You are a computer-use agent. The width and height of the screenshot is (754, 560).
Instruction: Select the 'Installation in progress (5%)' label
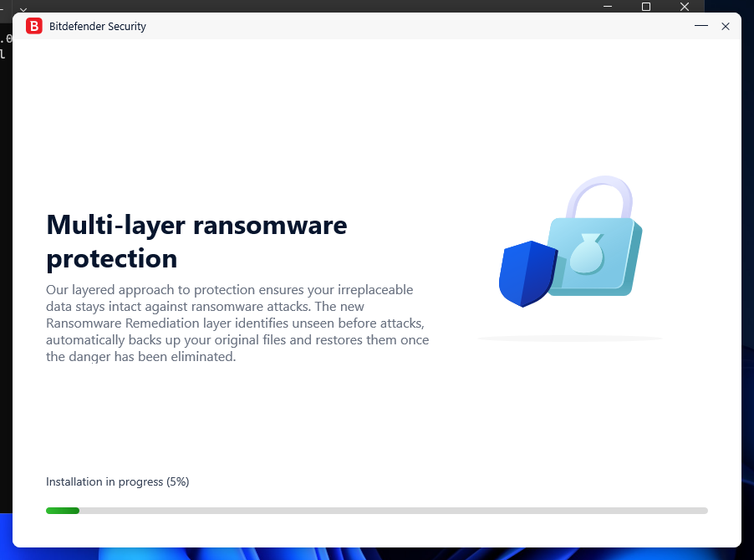point(117,481)
